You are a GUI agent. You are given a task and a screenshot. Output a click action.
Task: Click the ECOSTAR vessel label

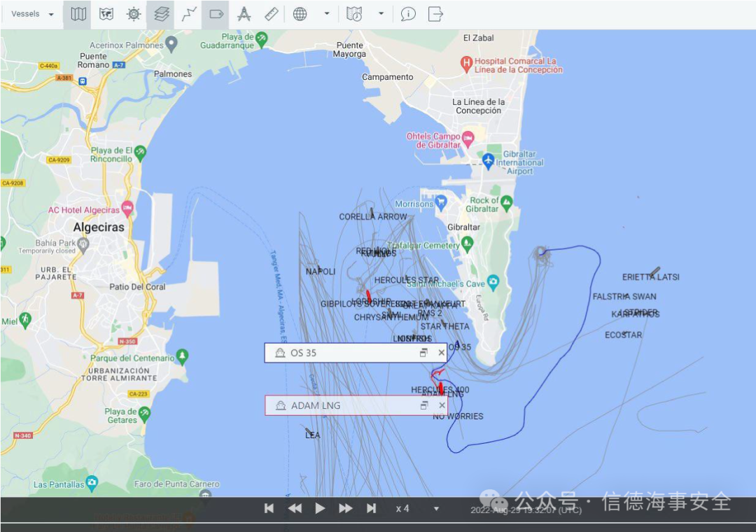[x=624, y=335]
